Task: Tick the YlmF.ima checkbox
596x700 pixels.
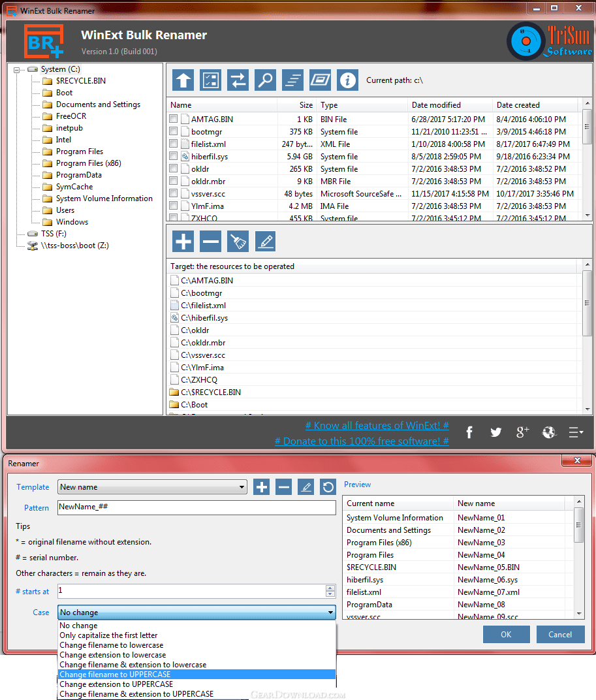Action: [x=174, y=206]
